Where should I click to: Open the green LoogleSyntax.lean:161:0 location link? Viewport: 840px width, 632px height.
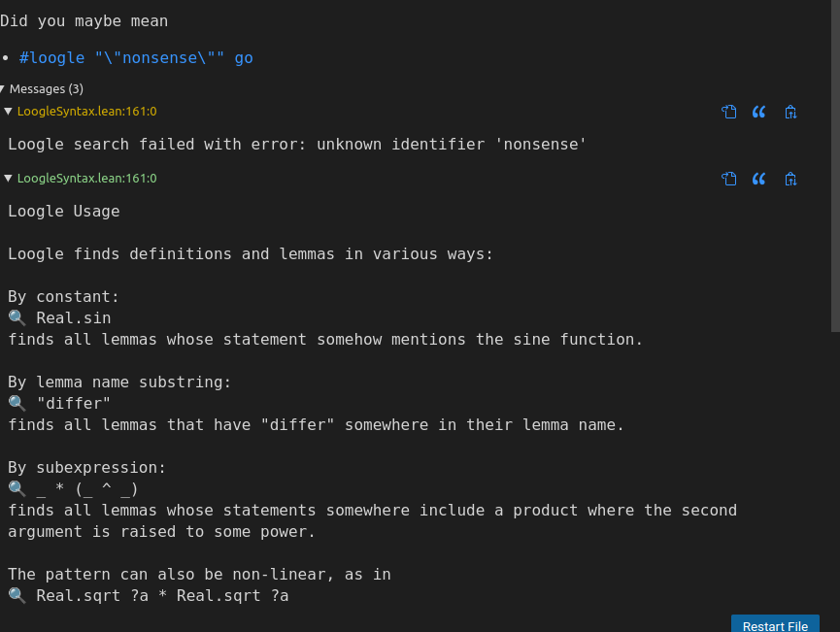coord(86,179)
